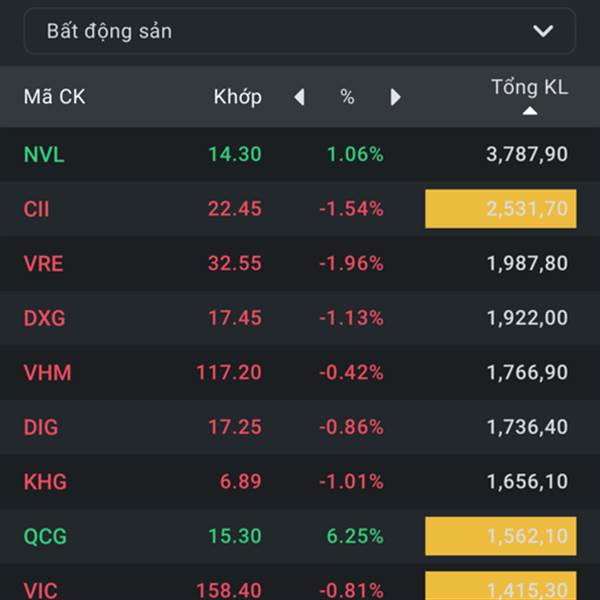Viewport: 600px width, 600px height.
Task: Open the CII stock ticker
Action: point(36,209)
